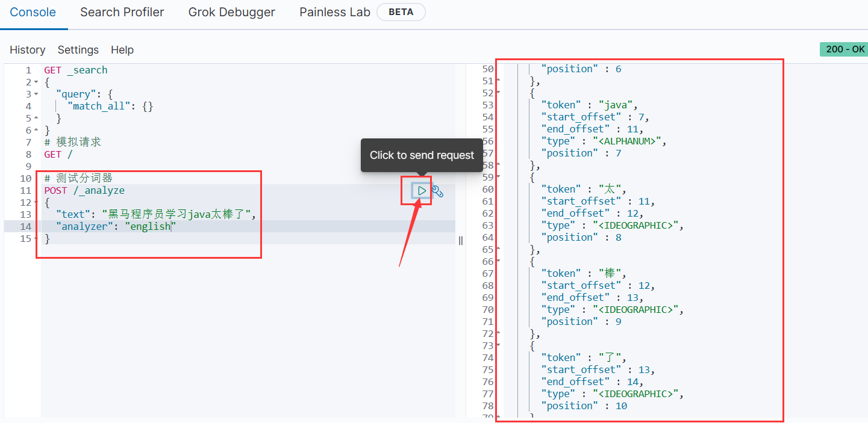Click the pane resize handle between editors

pos(461,241)
